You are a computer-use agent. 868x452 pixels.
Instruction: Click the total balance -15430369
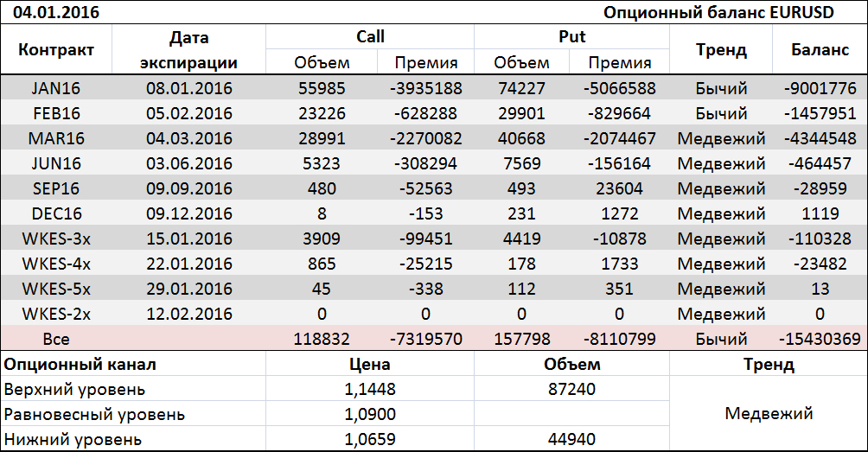(x=820, y=339)
